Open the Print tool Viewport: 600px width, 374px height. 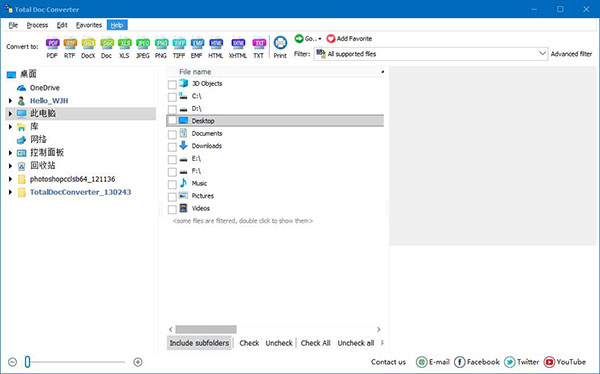280,47
